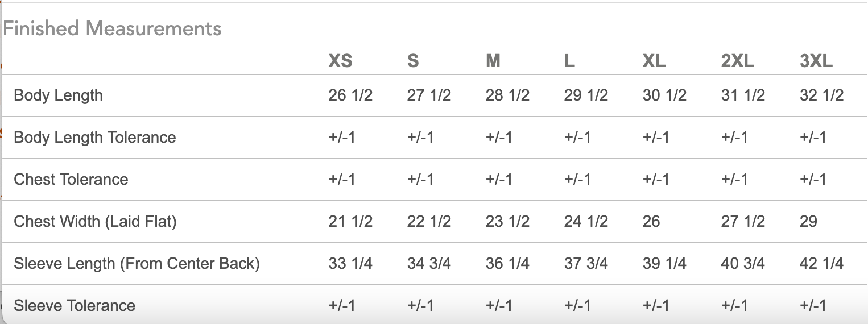Click the Chest Width (Laid Flat) label

click(95, 222)
